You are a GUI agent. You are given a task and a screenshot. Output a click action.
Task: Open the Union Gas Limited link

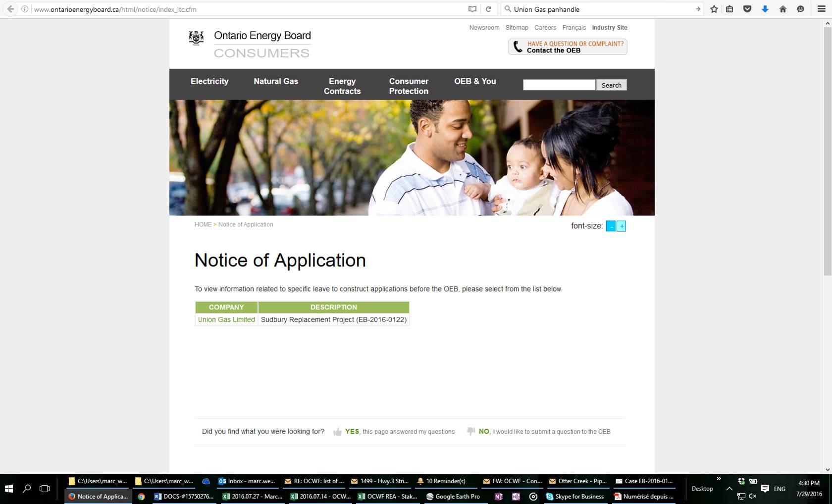(x=226, y=320)
